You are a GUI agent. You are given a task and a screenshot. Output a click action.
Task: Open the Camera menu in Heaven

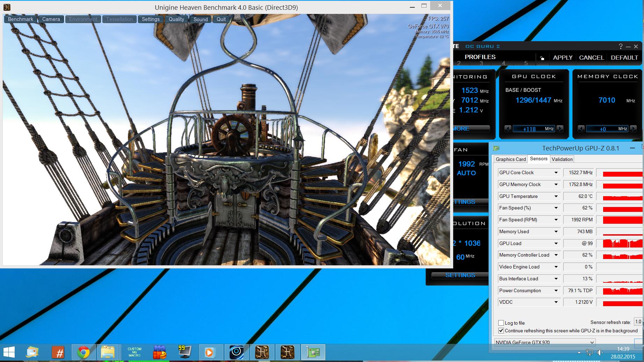(x=51, y=19)
